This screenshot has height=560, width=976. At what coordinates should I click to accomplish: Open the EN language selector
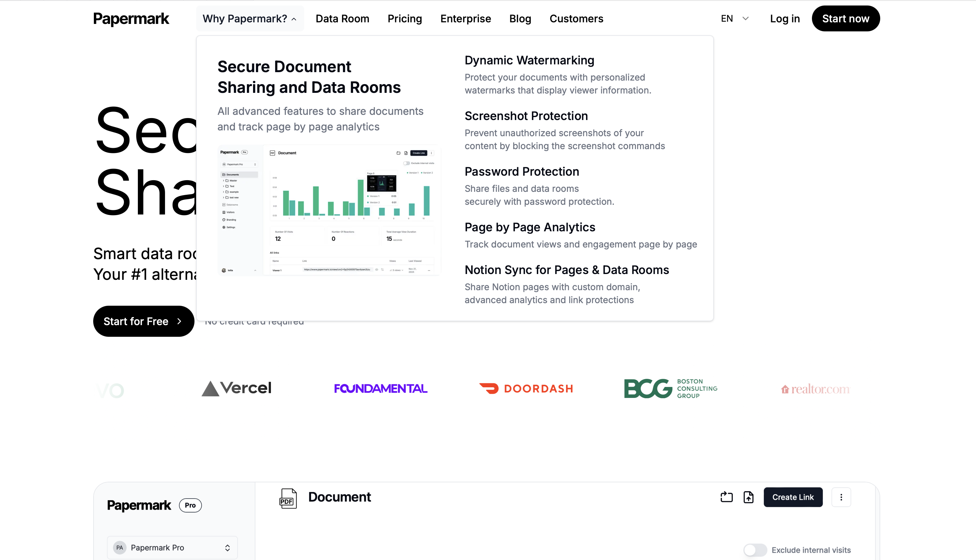(x=734, y=18)
